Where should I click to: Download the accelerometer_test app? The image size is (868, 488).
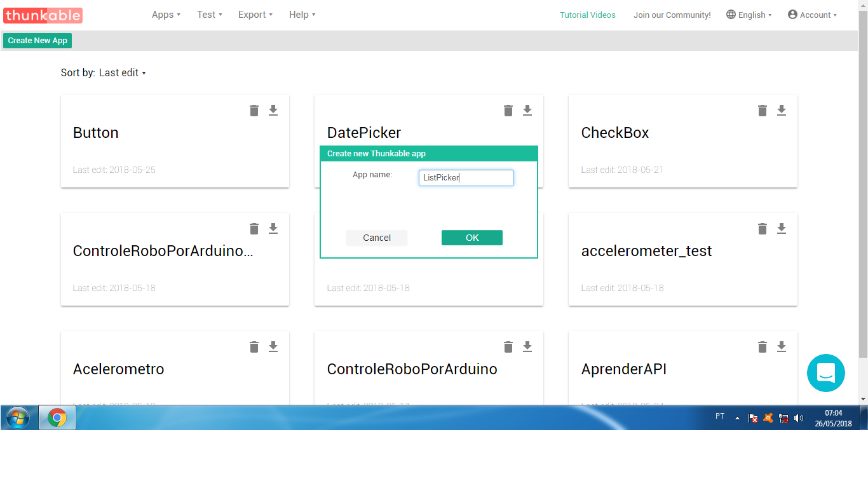click(781, 228)
